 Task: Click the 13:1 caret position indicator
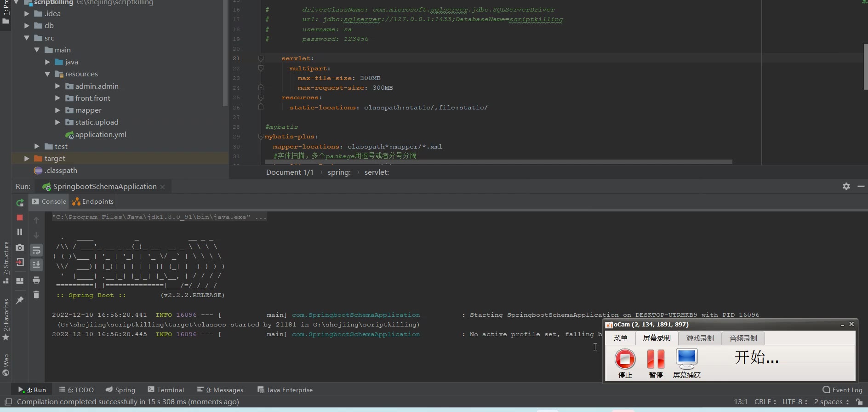(741, 402)
